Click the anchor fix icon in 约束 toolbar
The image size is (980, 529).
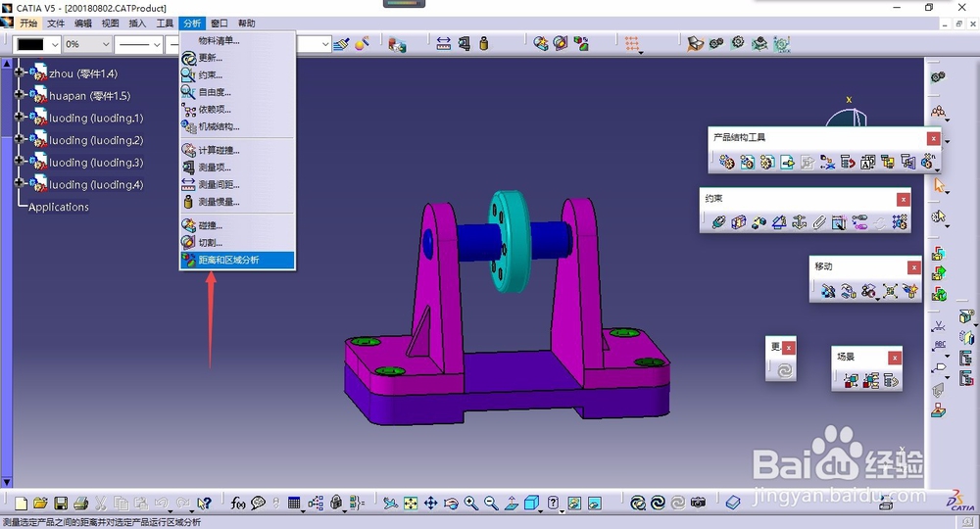point(799,221)
